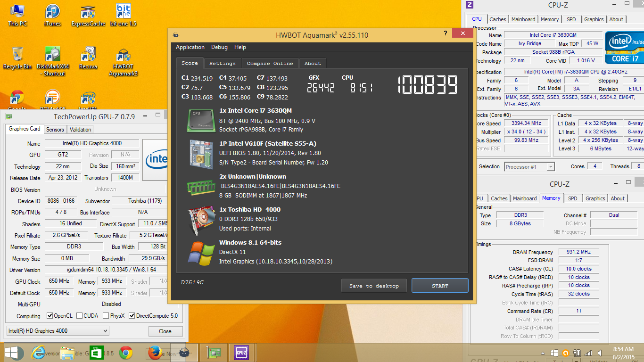Open the Windows Store taskbar icon
The image size is (644, 362).
96,353
